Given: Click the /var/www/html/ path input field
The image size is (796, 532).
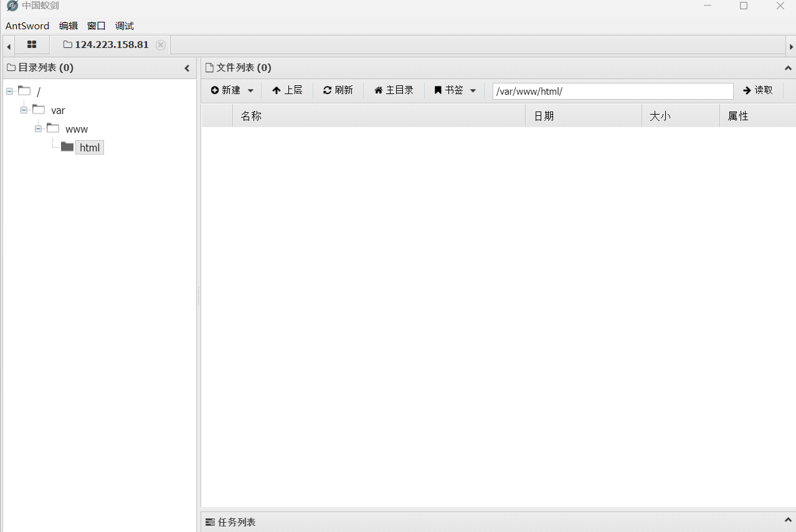Looking at the screenshot, I should pyautogui.click(x=612, y=91).
